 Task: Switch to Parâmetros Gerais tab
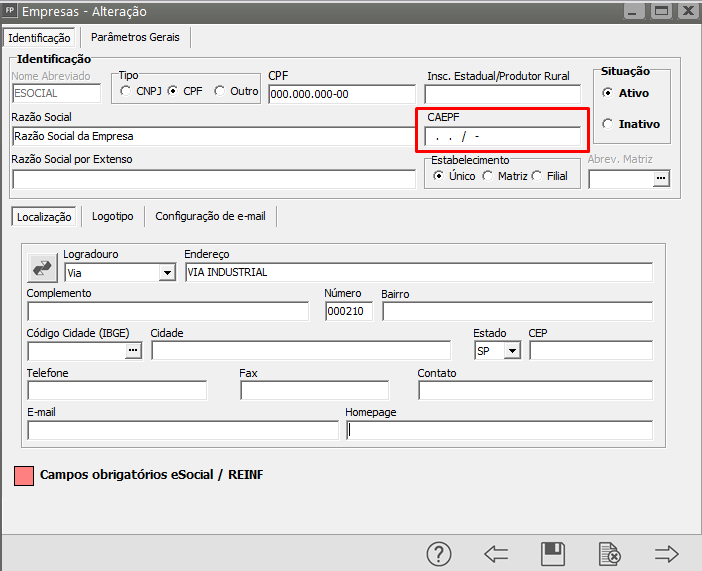click(x=135, y=37)
